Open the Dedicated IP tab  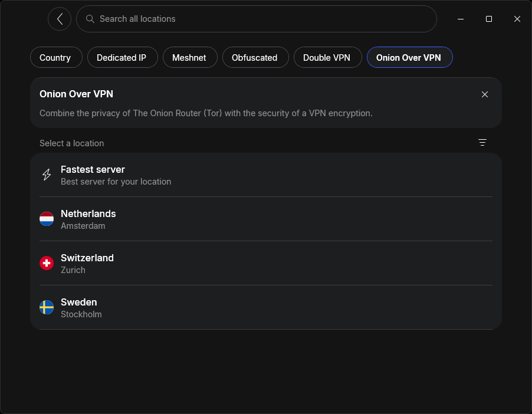123,57
